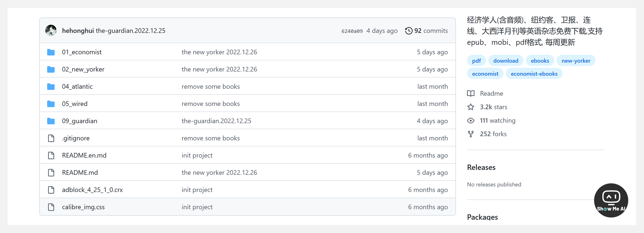Select the new-yorker topic tag

[576, 61]
